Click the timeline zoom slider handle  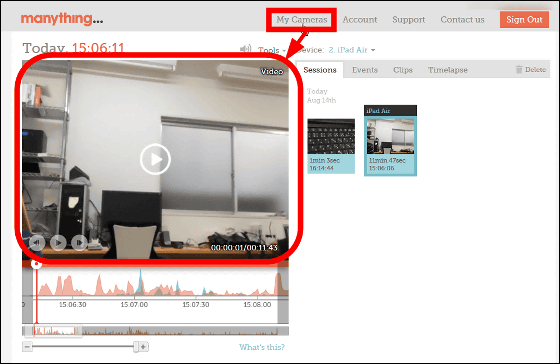click(x=136, y=346)
